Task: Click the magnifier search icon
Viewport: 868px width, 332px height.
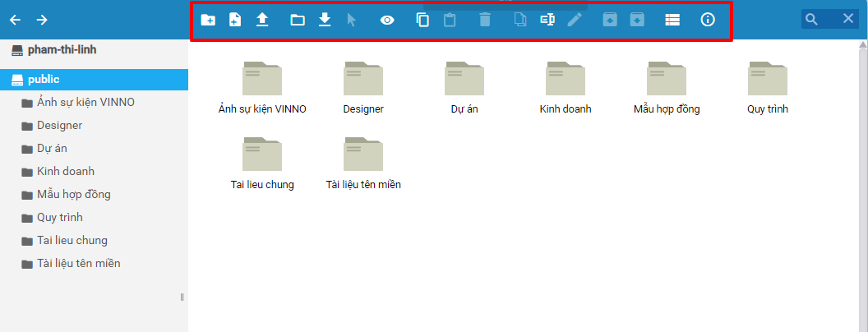Action: click(811, 20)
